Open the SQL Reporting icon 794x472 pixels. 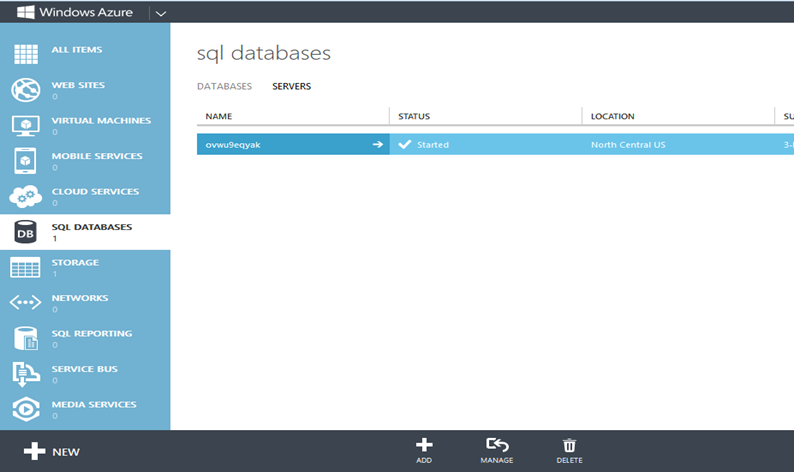coord(25,338)
